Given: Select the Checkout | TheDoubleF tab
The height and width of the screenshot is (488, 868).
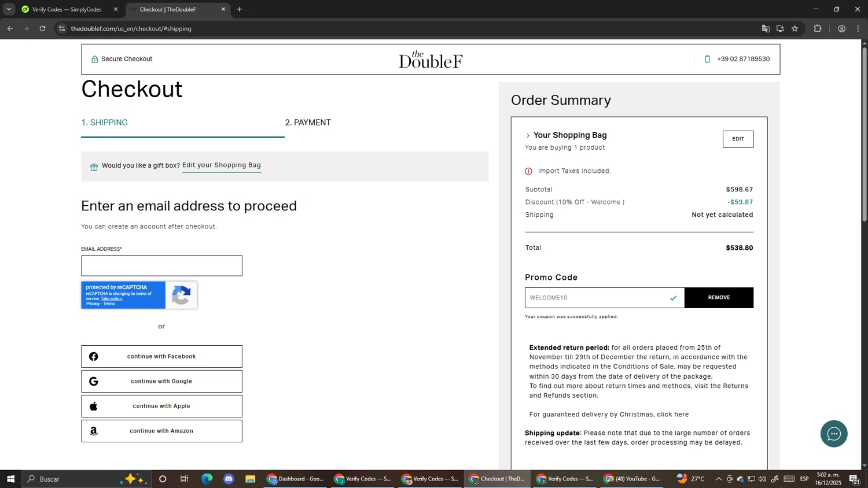Looking at the screenshot, I should pyautogui.click(x=168, y=9).
